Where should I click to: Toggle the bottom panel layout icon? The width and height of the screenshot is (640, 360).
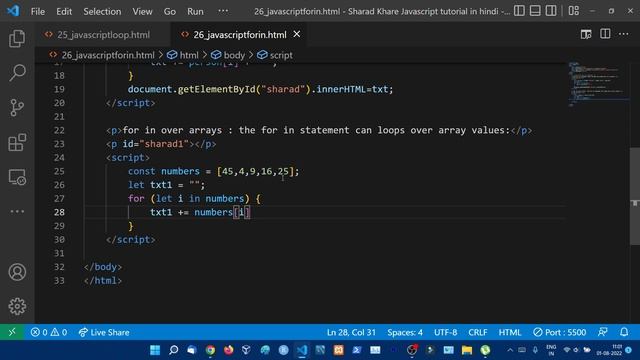535,11
